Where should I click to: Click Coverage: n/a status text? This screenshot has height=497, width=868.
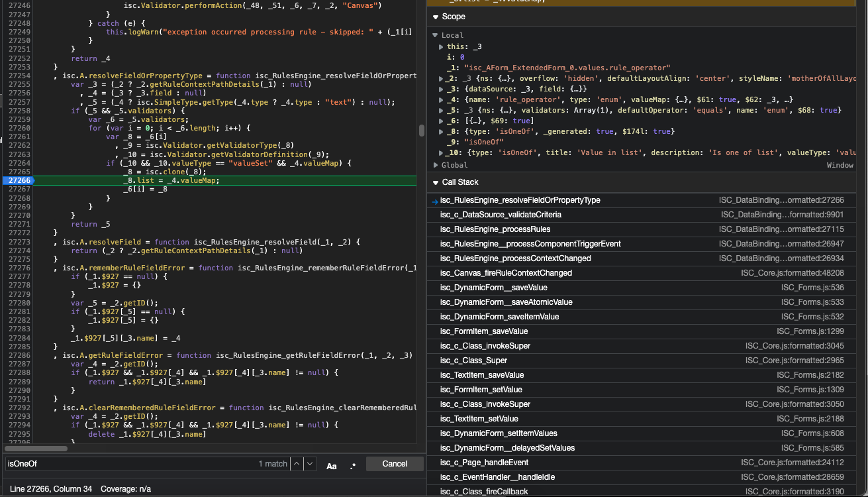(126, 489)
